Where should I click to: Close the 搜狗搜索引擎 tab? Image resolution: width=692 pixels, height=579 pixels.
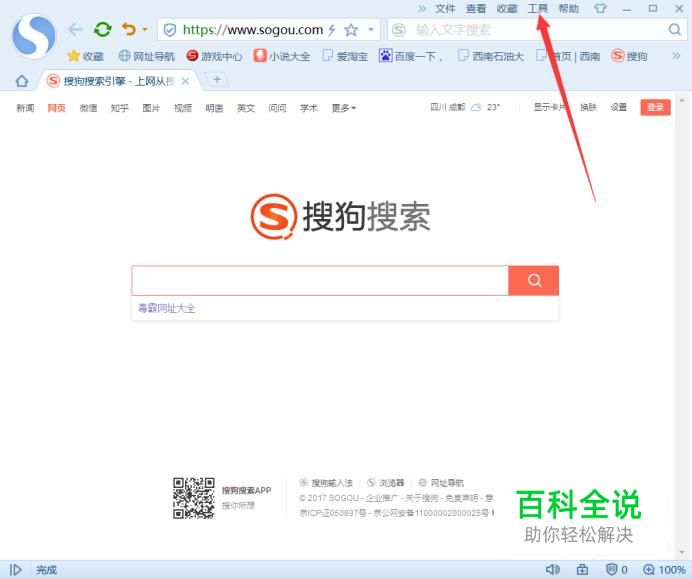coord(185,81)
